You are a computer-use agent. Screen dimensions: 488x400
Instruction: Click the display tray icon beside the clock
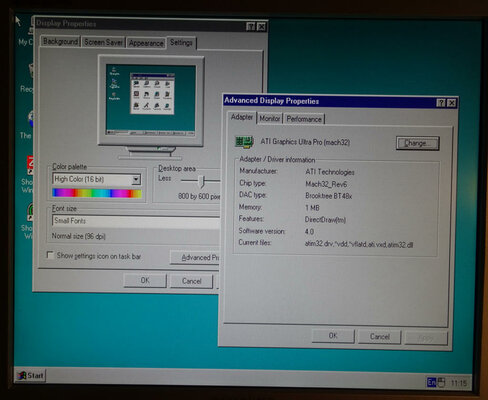pyautogui.click(x=441, y=383)
